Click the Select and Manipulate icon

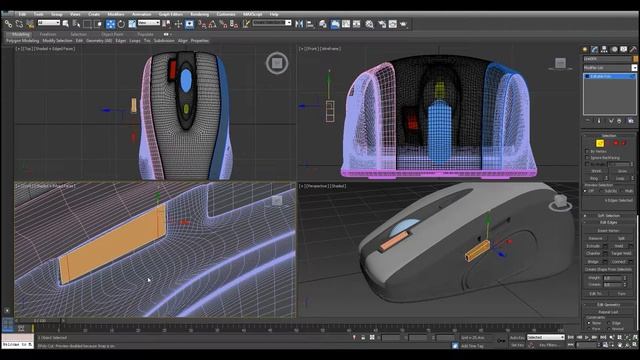coord(178,24)
